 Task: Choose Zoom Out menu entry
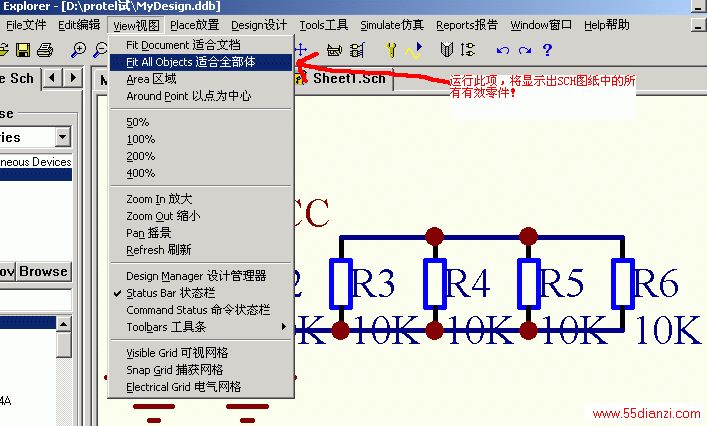(x=201, y=216)
